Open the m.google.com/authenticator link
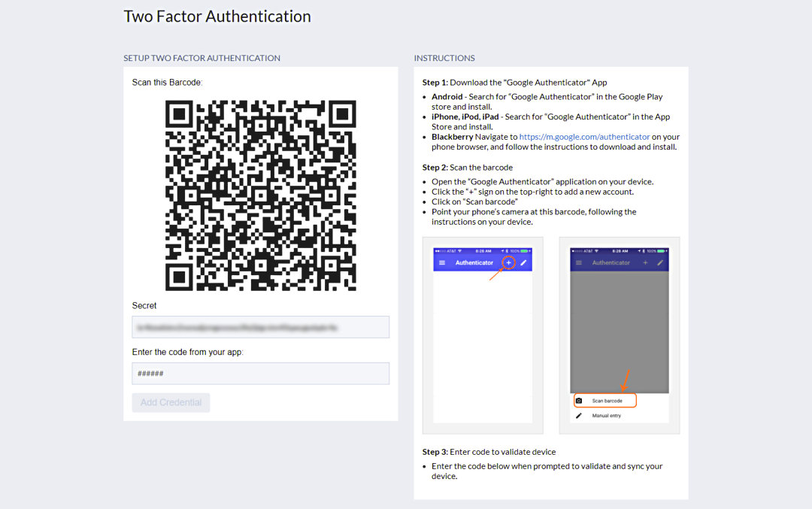 584,137
